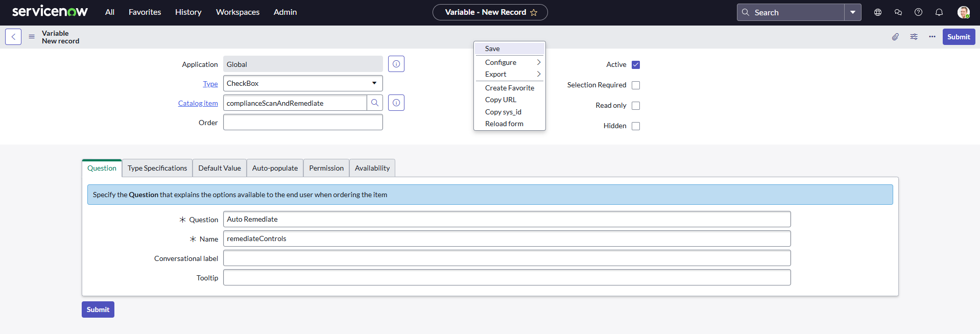Click the attachments paperclip icon
Viewport: 980px width, 334px height.
click(x=895, y=37)
